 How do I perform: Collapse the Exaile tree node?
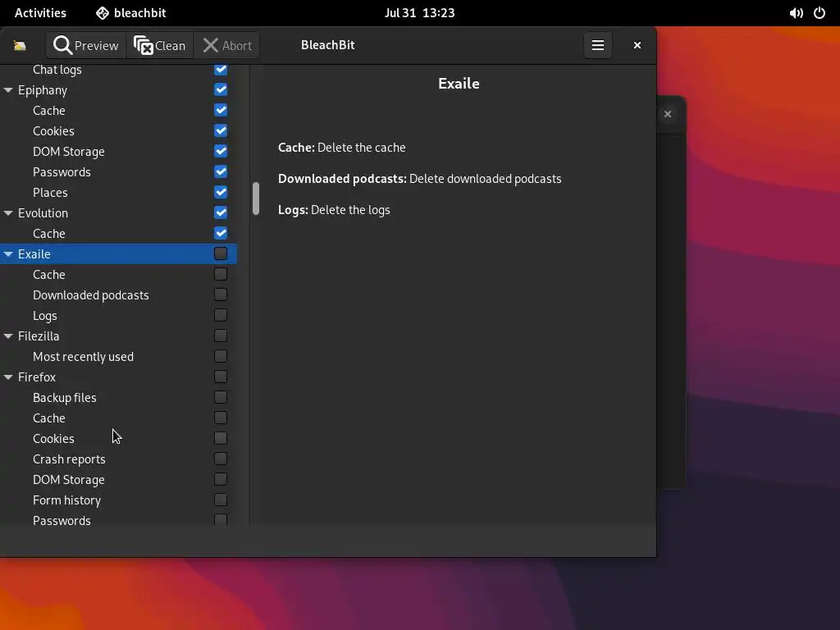click(x=8, y=254)
